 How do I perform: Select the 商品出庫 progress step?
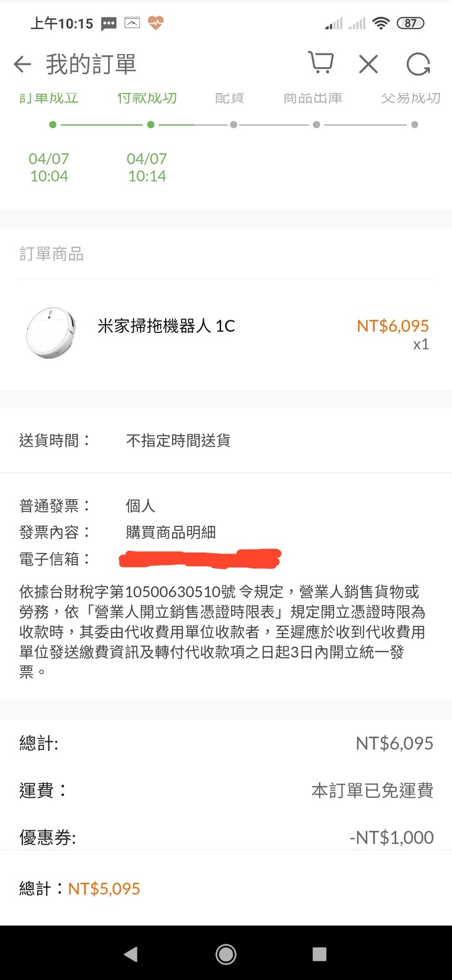(x=313, y=98)
